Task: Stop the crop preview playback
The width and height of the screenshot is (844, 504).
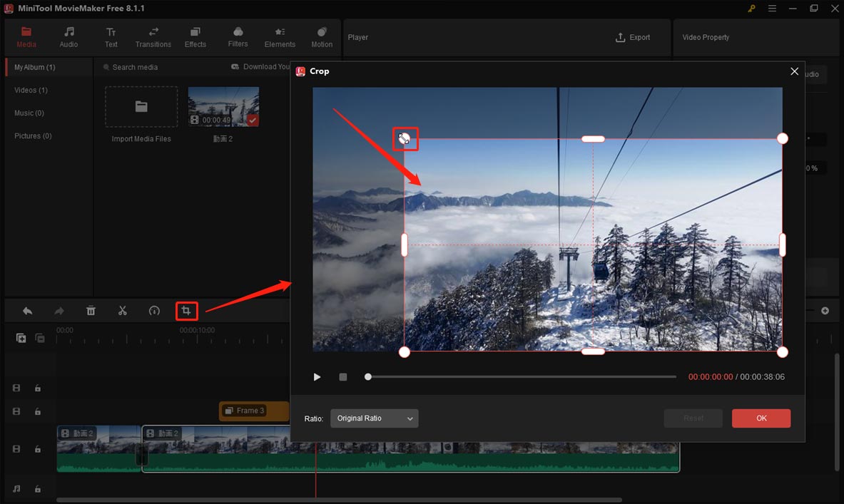Action: pyautogui.click(x=343, y=376)
